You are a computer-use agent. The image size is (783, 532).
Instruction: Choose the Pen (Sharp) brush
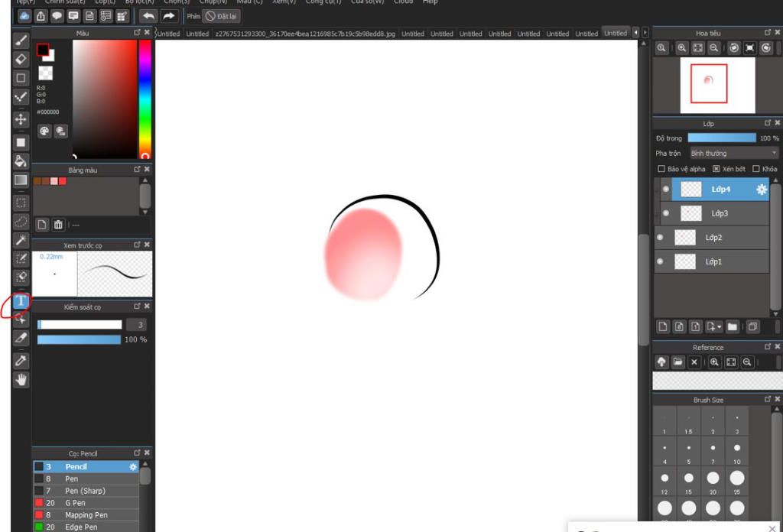[x=86, y=491]
